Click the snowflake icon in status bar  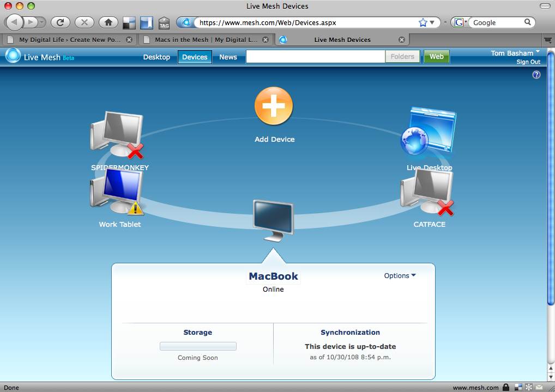(529, 388)
